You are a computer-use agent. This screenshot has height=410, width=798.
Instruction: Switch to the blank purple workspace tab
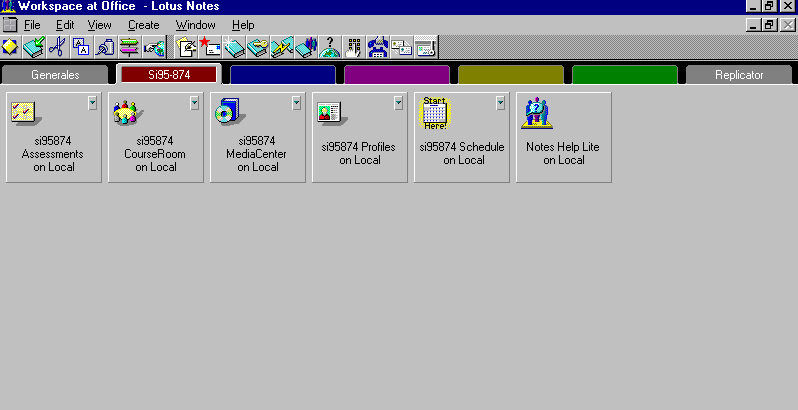coord(396,75)
